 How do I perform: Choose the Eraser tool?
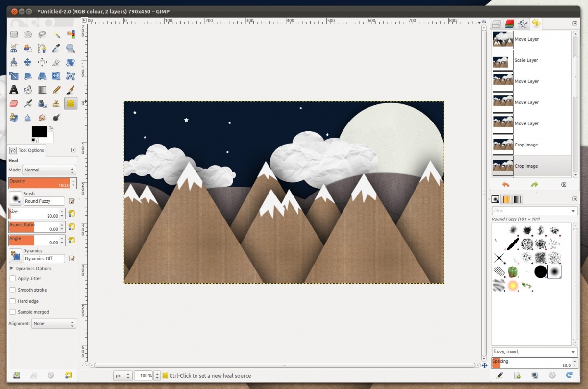tap(14, 103)
